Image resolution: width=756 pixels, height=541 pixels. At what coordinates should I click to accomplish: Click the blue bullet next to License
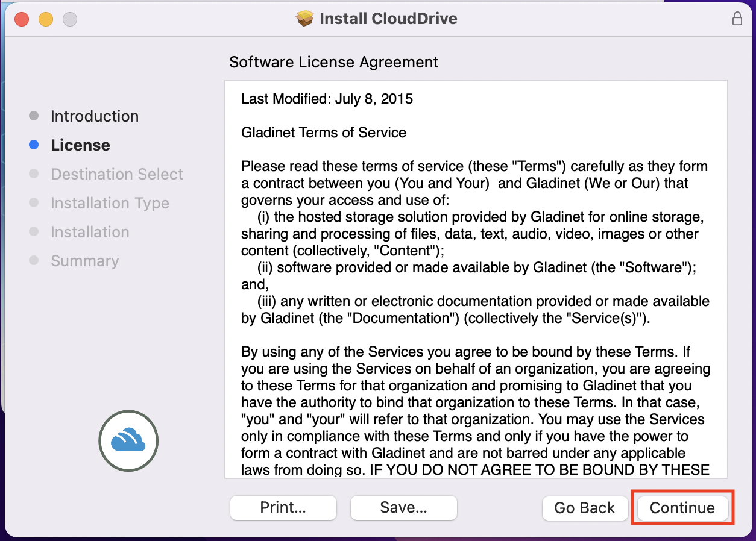34,145
